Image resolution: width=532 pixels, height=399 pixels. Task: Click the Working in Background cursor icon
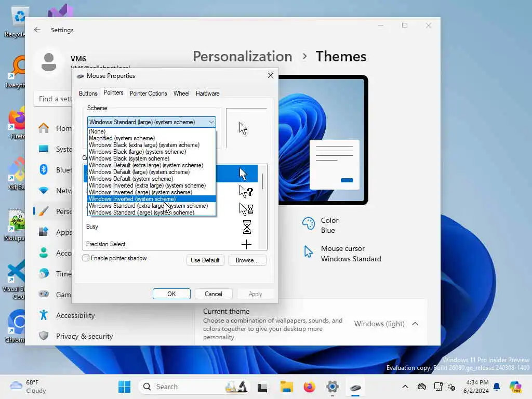(x=246, y=209)
